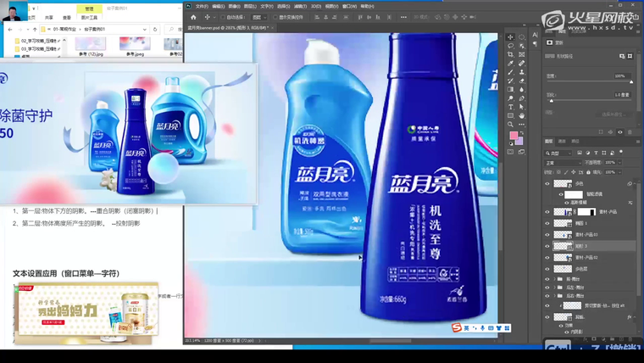644x363 pixels.
Task: Choose the Eyedropper tool
Action: [510, 64]
